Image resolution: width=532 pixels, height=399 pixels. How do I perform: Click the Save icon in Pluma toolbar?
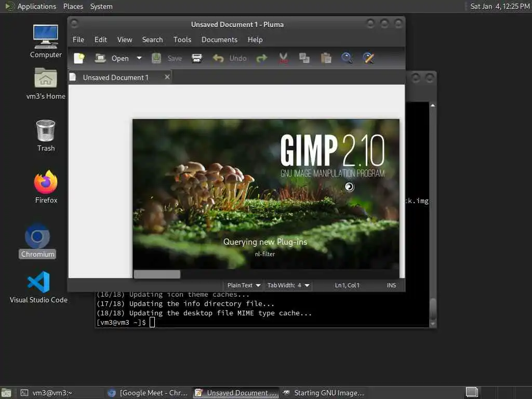click(x=156, y=58)
